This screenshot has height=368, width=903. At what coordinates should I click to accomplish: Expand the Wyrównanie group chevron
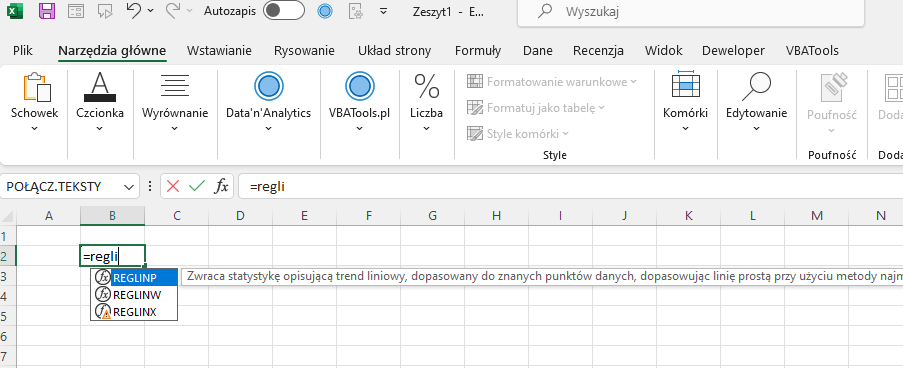click(x=175, y=128)
